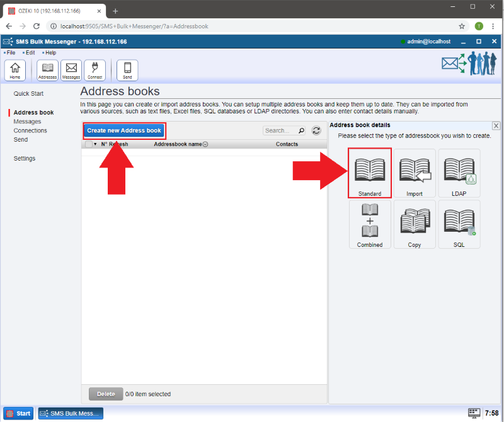This screenshot has height=422, width=504.
Task: Click the Messages envelope toolbar icon
Action: point(71,70)
